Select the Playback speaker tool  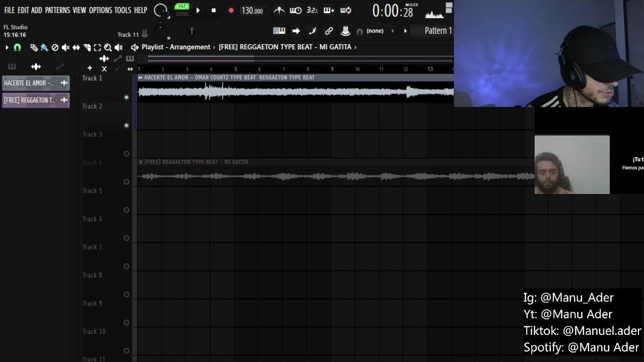coord(118,47)
